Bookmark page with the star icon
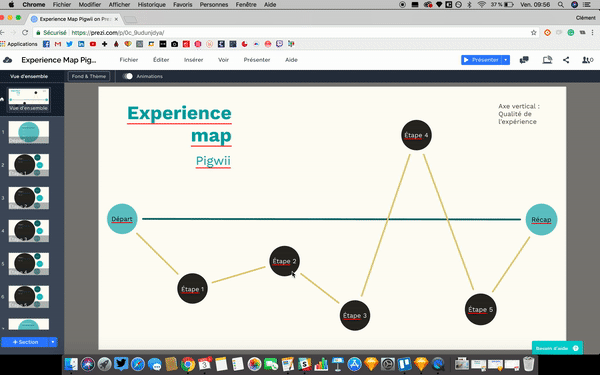The width and height of the screenshot is (600, 375). pos(533,33)
